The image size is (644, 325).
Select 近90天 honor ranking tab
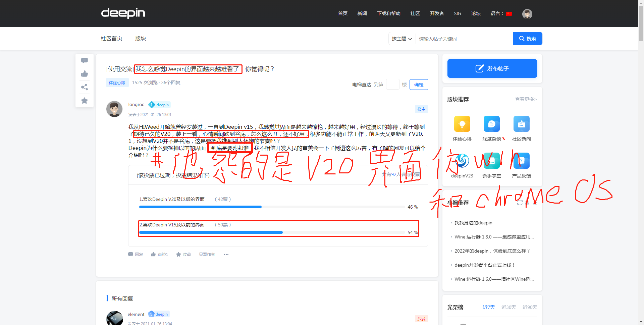coord(530,307)
